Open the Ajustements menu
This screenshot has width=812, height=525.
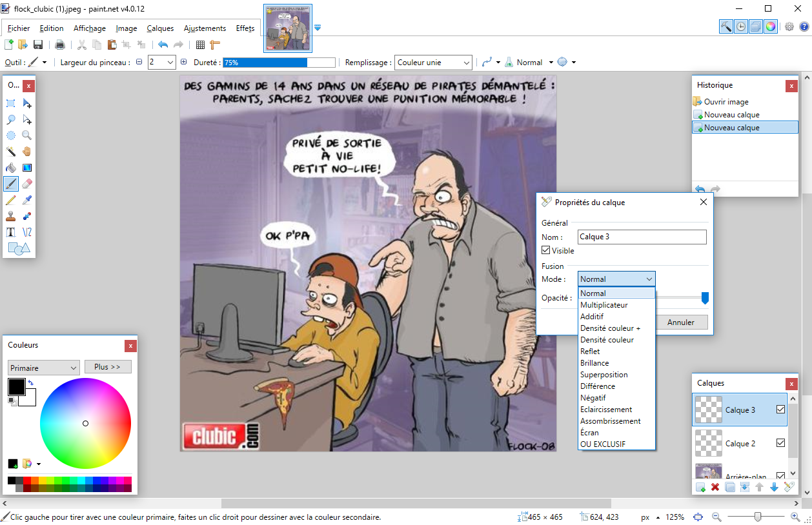[205, 28]
